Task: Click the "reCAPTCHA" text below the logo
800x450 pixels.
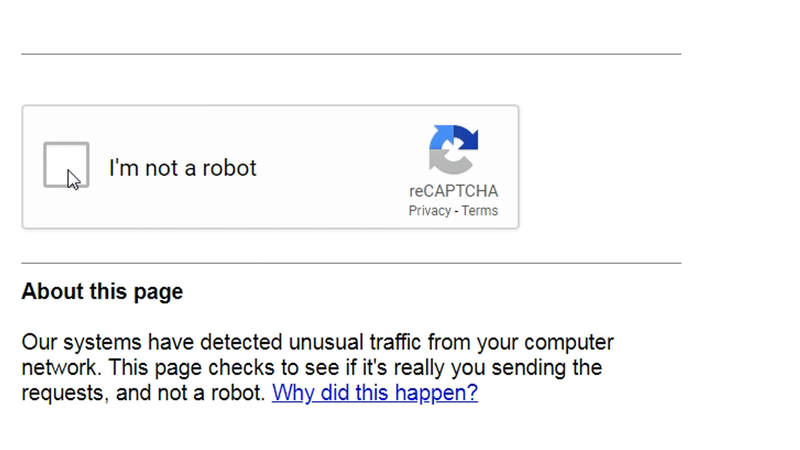Action: point(453,191)
